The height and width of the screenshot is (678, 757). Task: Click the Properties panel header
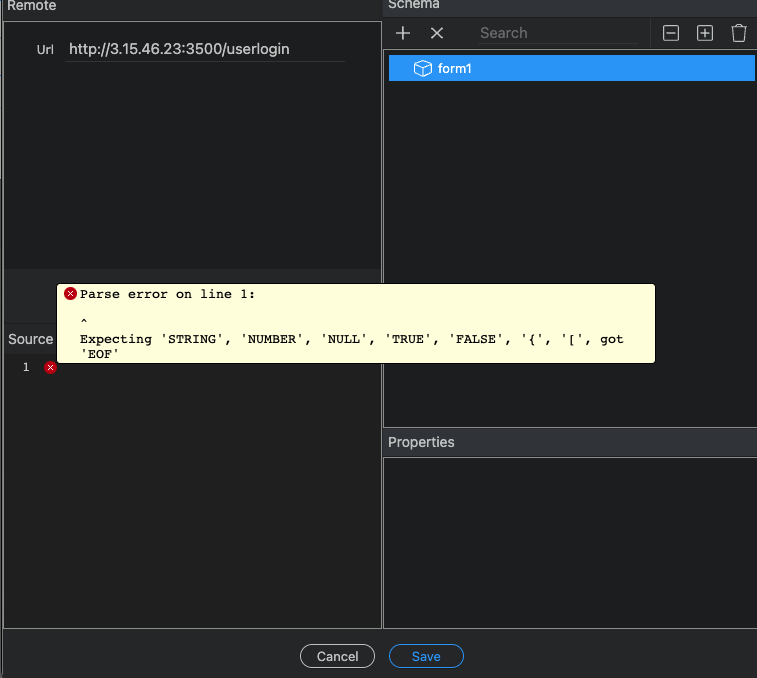point(421,442)
